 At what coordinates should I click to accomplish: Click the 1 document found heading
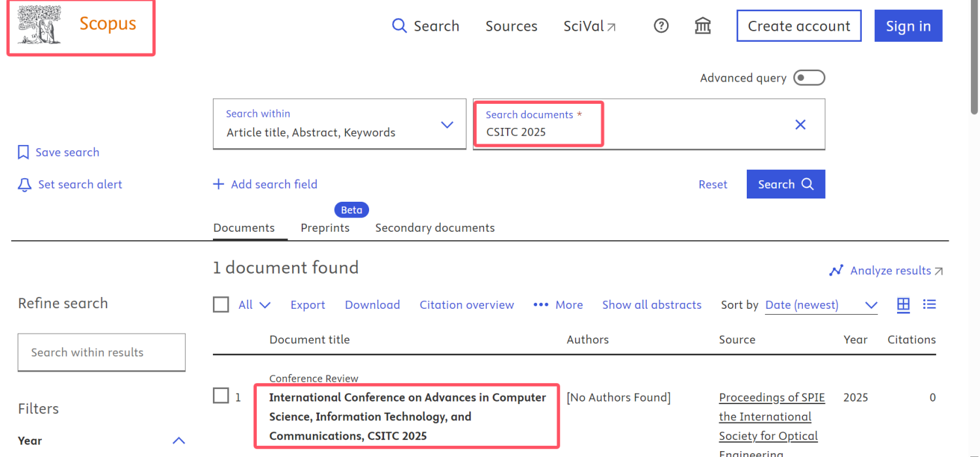pos(286,268)
